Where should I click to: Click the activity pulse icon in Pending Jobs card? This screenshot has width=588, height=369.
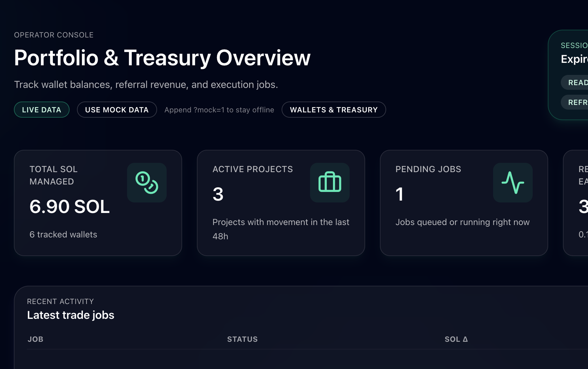tap(513, 183)
